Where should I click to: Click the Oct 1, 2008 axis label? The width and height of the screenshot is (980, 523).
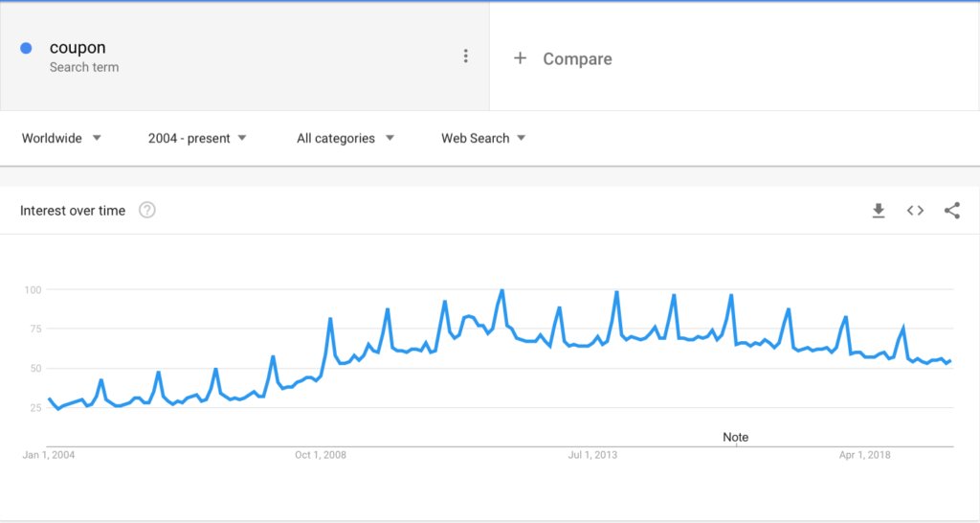coord(321,455)
